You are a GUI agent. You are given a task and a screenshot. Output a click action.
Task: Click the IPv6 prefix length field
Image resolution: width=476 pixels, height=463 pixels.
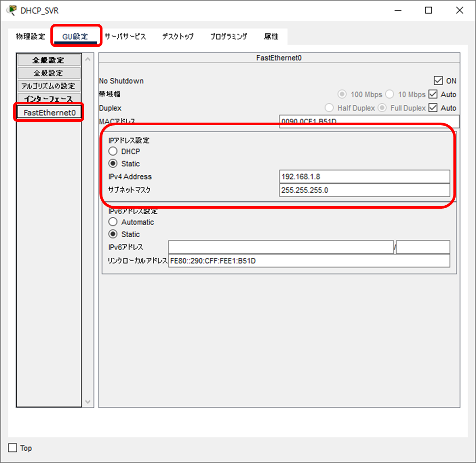[x=423, y=247]
